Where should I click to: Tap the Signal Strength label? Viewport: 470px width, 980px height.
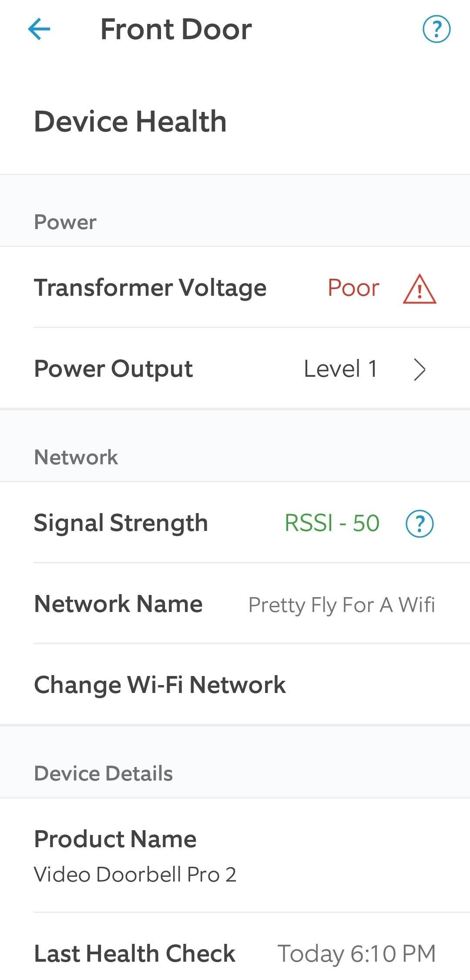[x=121, y=523]
